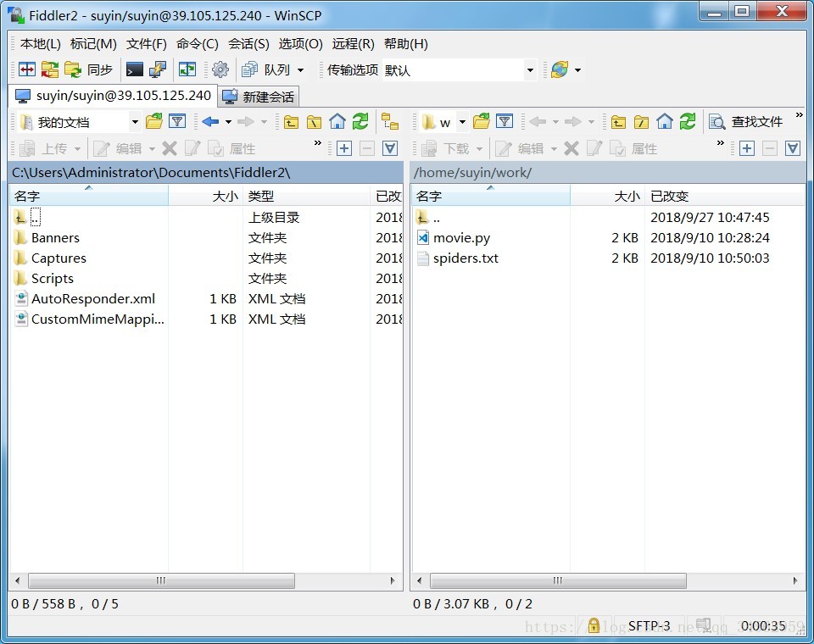Click the 查找文件 find files button
Image resolution: width=814 pixels, height=644 pixels.
coord(746,121)
